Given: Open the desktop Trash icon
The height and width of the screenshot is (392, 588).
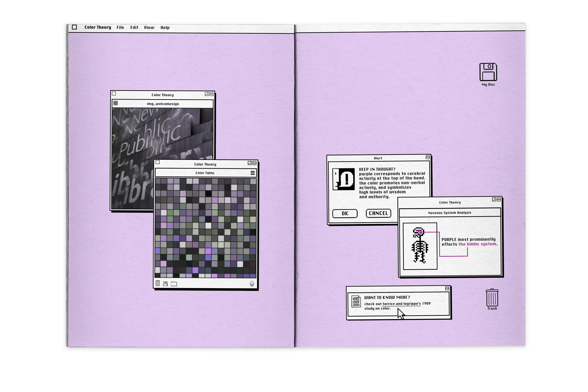Looking at the screenshot, I should (492, 298).
